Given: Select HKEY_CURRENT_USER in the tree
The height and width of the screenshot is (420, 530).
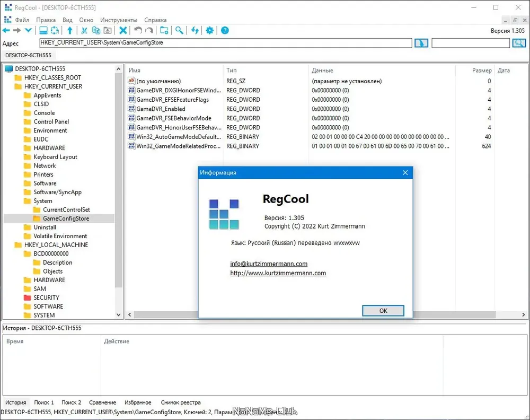Looking at the screenshot, I should [x=53, y=86].
